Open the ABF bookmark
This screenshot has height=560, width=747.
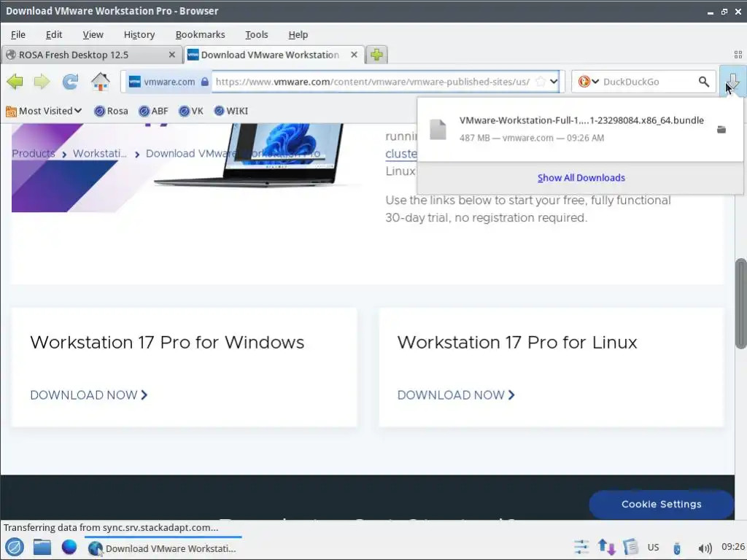coord(153,111)
